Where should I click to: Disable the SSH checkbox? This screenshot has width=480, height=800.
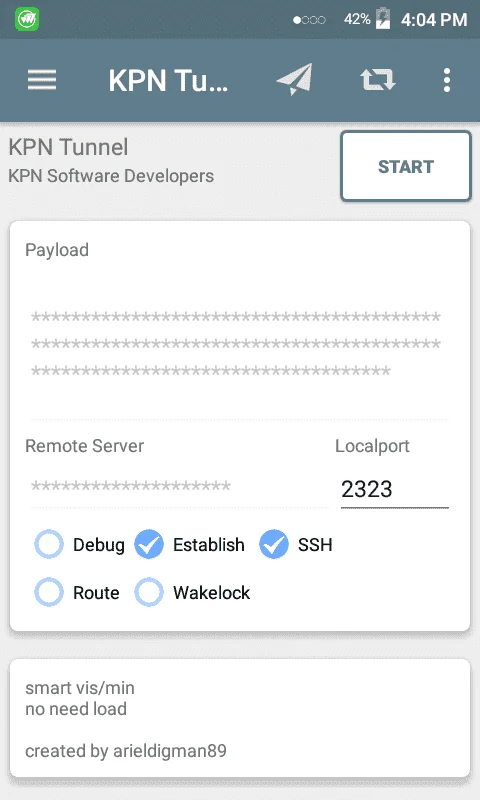click(x=296, y=544)
